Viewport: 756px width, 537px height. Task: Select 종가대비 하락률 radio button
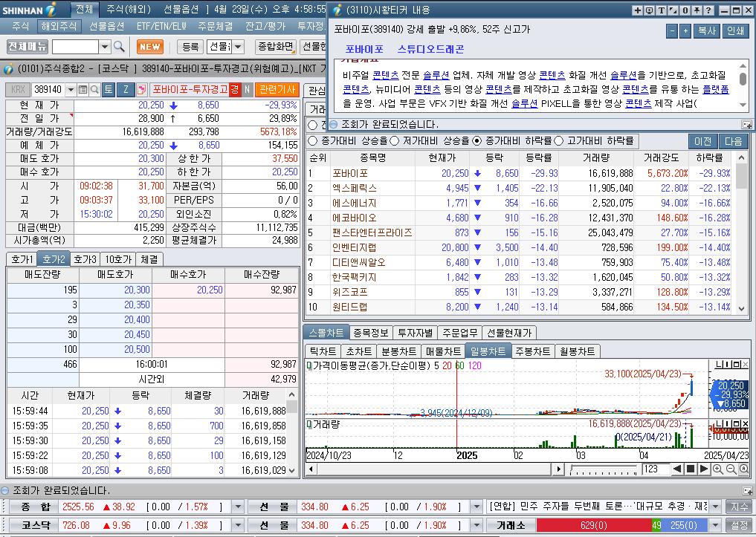point(476,140)
